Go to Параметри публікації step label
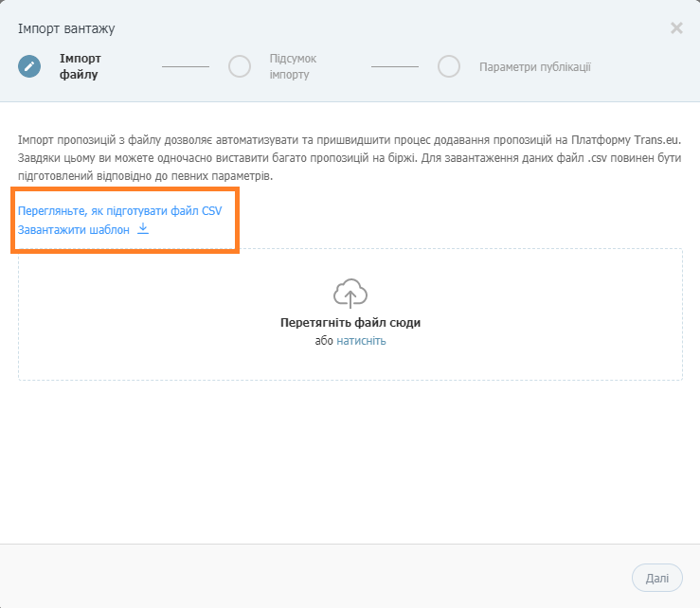 coord(535,67)
